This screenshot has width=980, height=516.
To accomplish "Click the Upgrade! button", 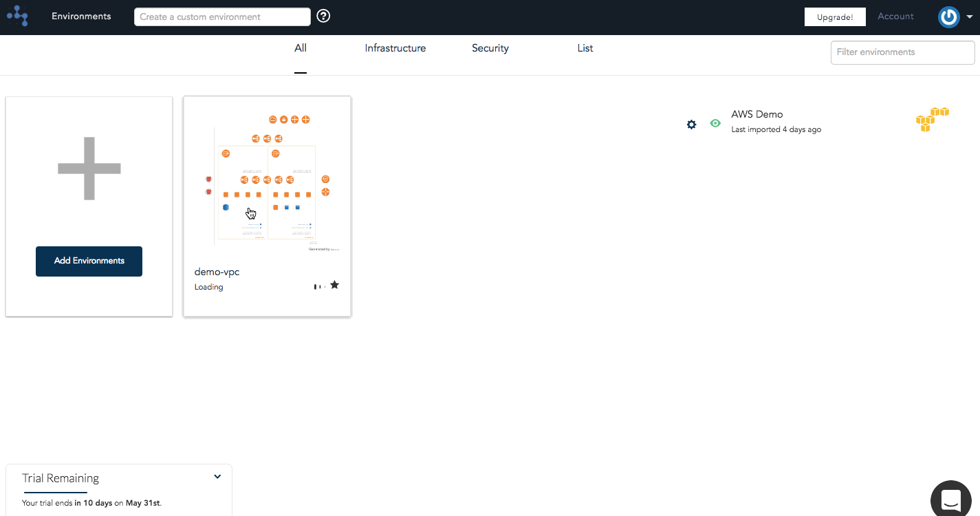I will tap(835, 17).
